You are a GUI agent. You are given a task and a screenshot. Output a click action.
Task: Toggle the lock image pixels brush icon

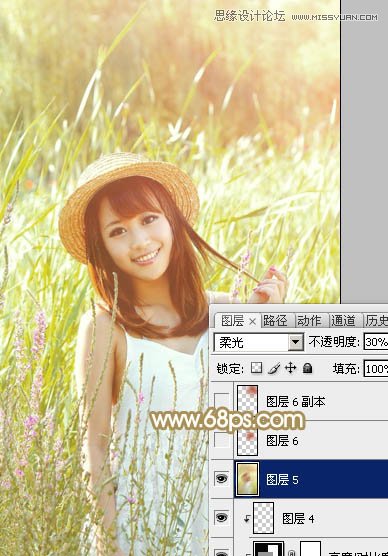[x=274, y=368]
